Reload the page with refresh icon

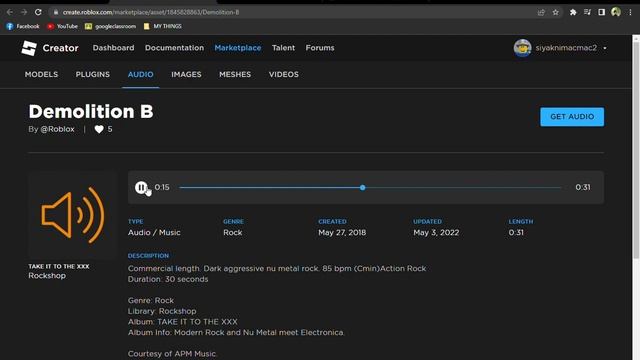coord(38,12)
